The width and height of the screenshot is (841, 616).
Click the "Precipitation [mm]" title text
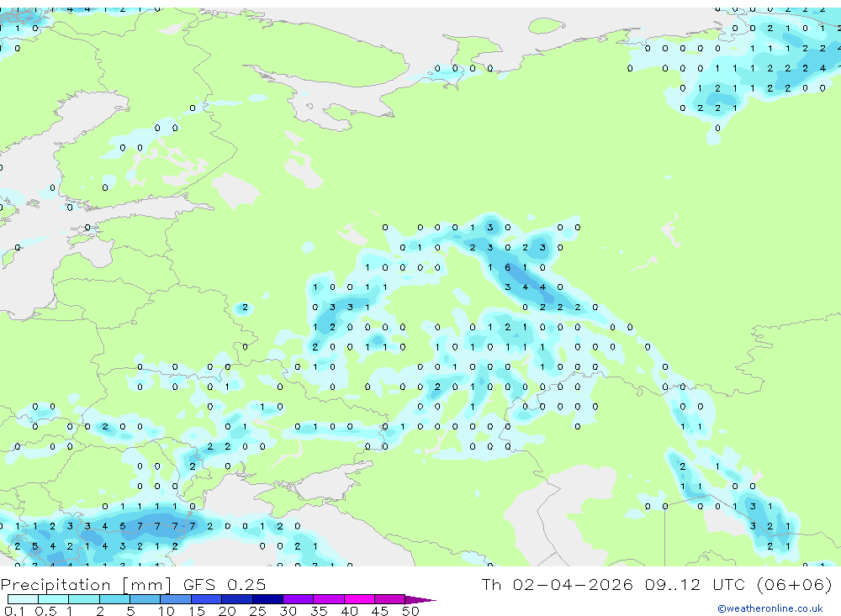[x=87, y=584]
